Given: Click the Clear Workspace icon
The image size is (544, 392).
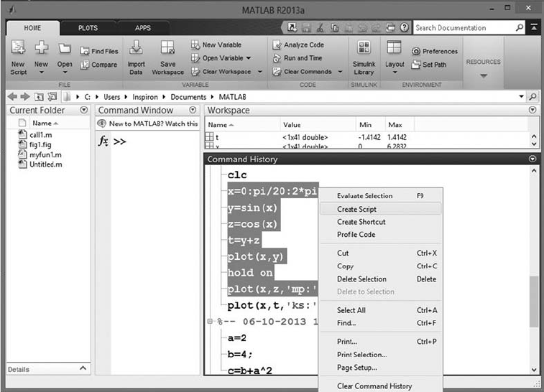Looking at the screenshot, I should 195,72.
